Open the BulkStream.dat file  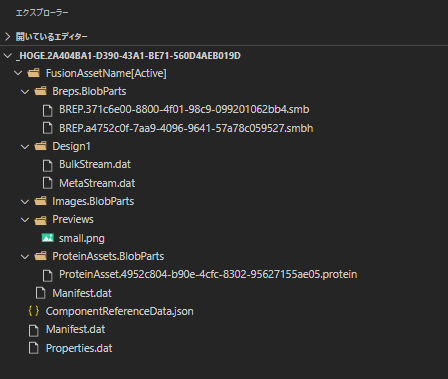pyautogui.click(x=95, y=164)
